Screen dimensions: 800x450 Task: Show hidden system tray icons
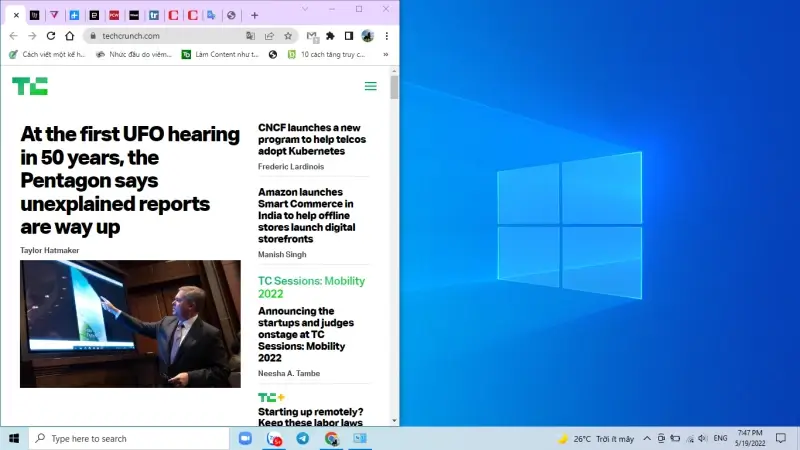(648, 439)
